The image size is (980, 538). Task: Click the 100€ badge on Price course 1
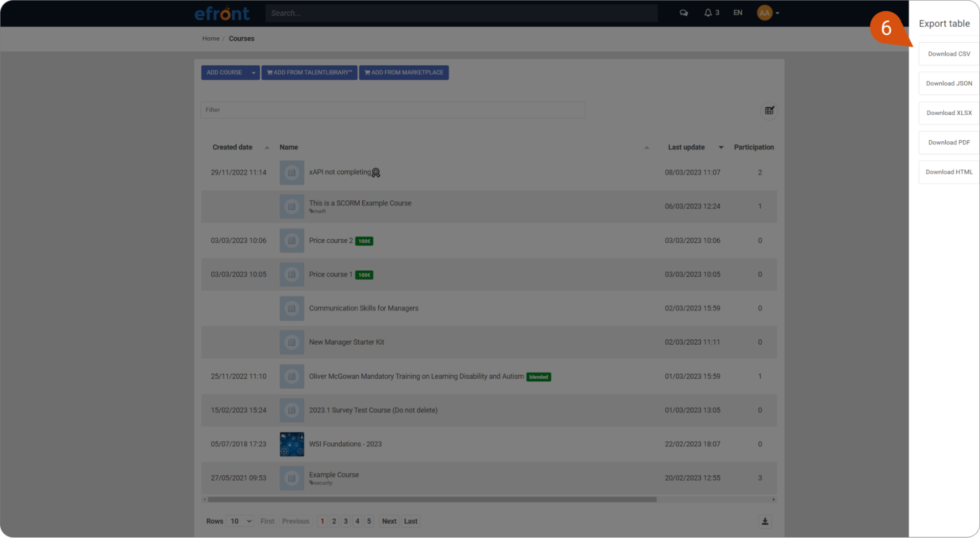(364, 275)
